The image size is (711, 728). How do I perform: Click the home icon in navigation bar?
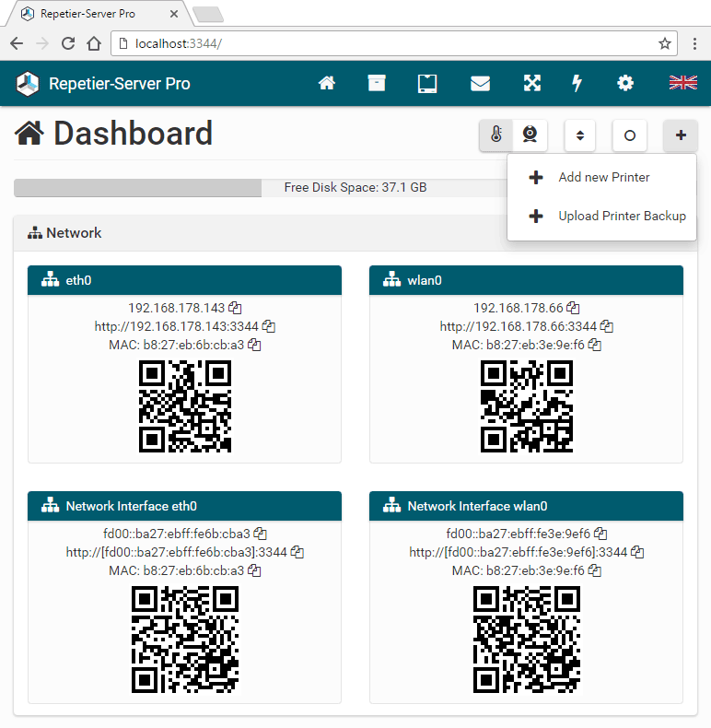click(x=326, y=84)
